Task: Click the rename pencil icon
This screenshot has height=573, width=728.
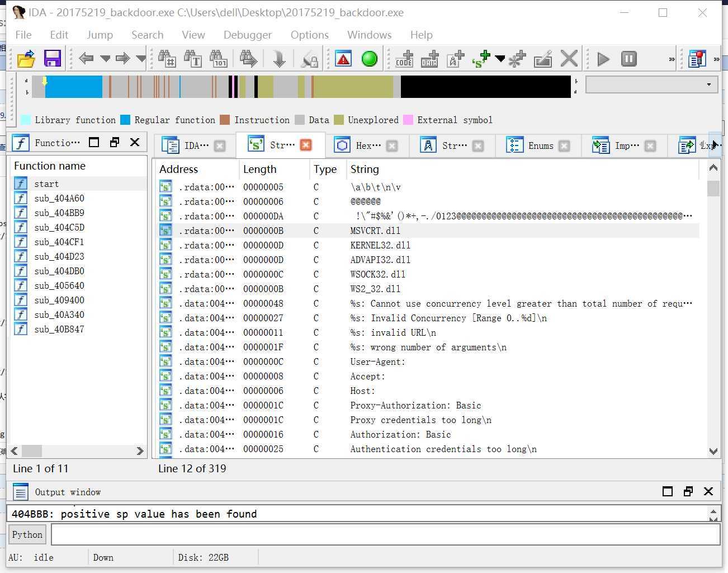Action: (x=543, y=58)
